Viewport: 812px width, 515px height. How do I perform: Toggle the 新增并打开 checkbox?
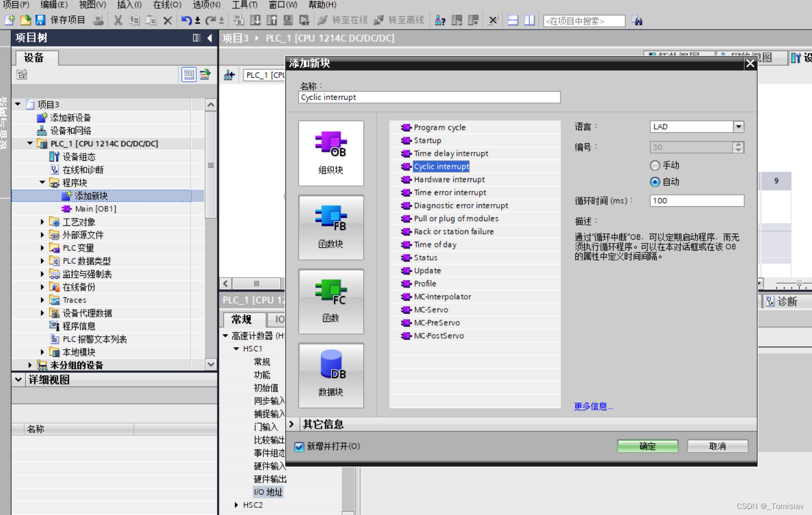coord(299,446)
